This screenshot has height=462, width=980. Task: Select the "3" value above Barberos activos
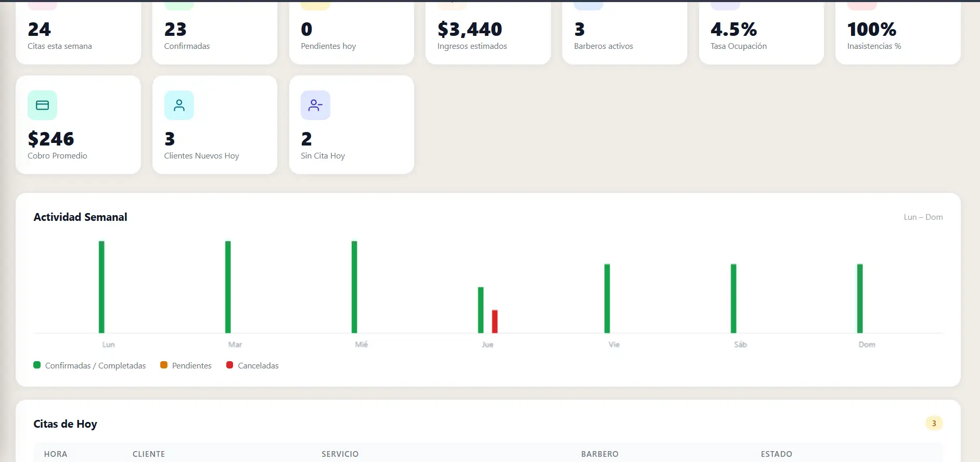coord(579,30)
